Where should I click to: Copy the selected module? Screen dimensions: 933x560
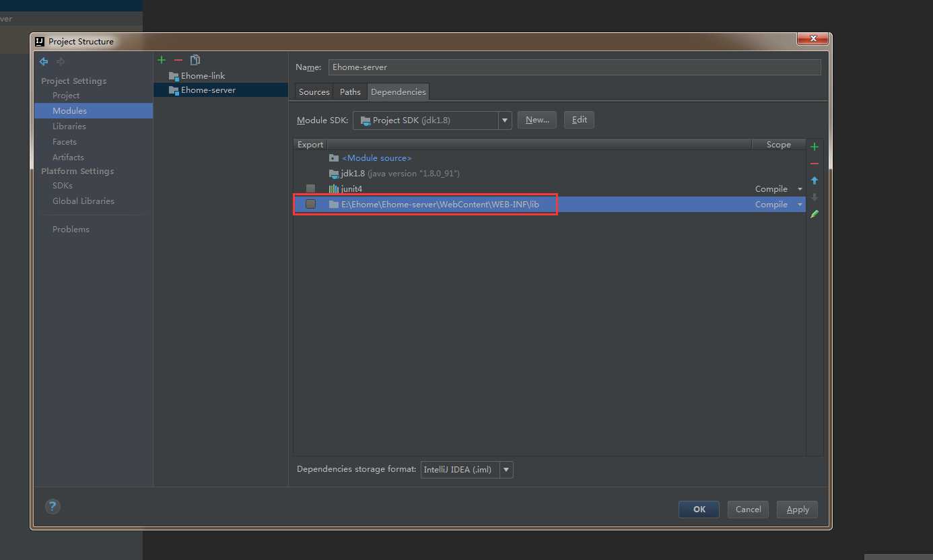195,60
